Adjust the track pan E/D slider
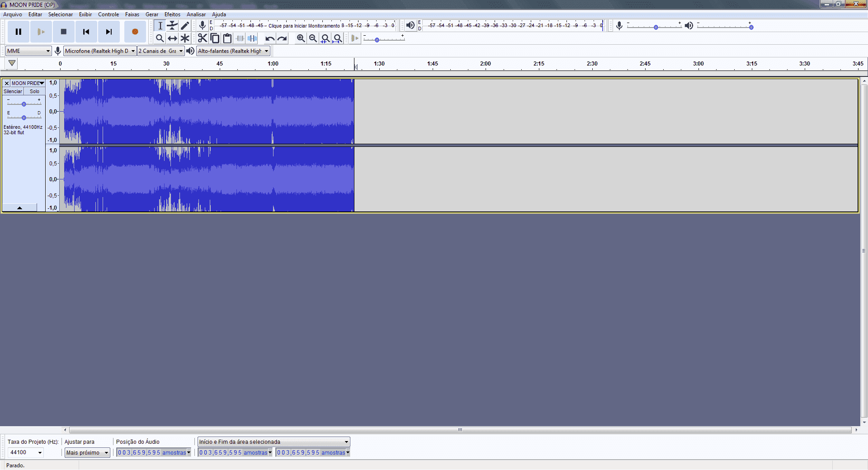Viewport: 868px width, 470px height. point(24,117)
